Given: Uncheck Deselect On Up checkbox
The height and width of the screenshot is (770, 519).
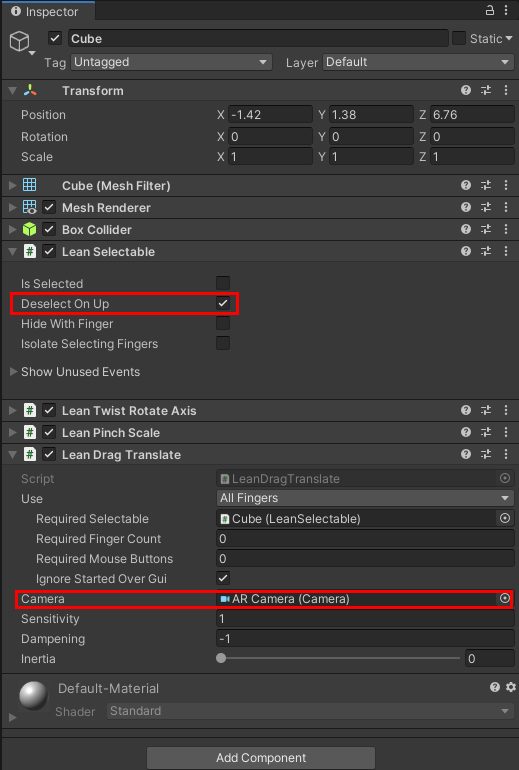Looking at the screenshot, I should coord(223,303).
